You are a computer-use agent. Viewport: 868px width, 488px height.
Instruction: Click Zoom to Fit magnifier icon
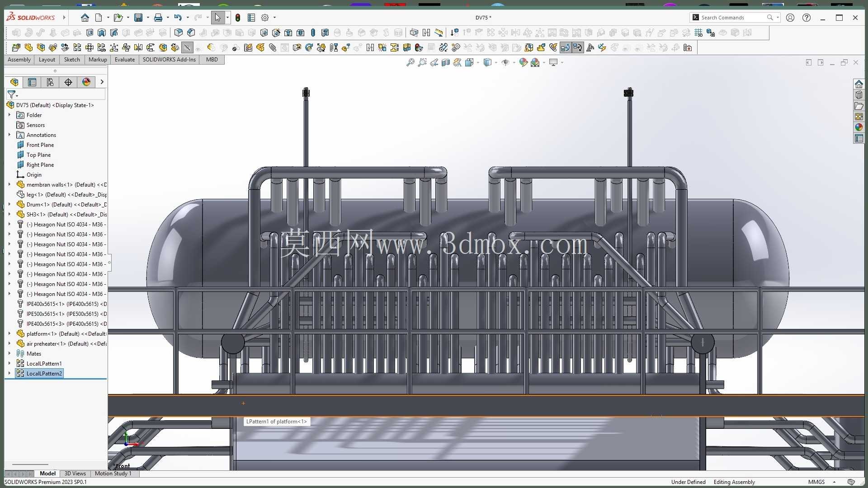point(410,62)
